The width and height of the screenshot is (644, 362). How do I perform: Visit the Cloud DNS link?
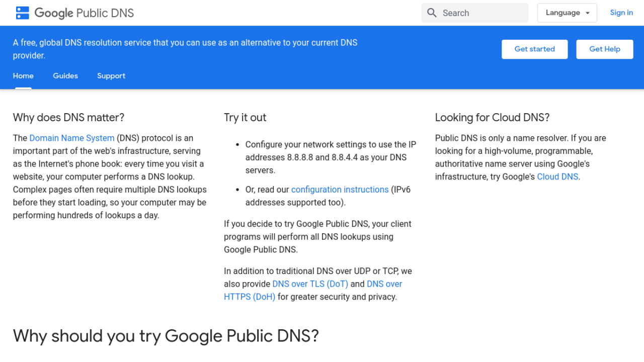(557, 177)
